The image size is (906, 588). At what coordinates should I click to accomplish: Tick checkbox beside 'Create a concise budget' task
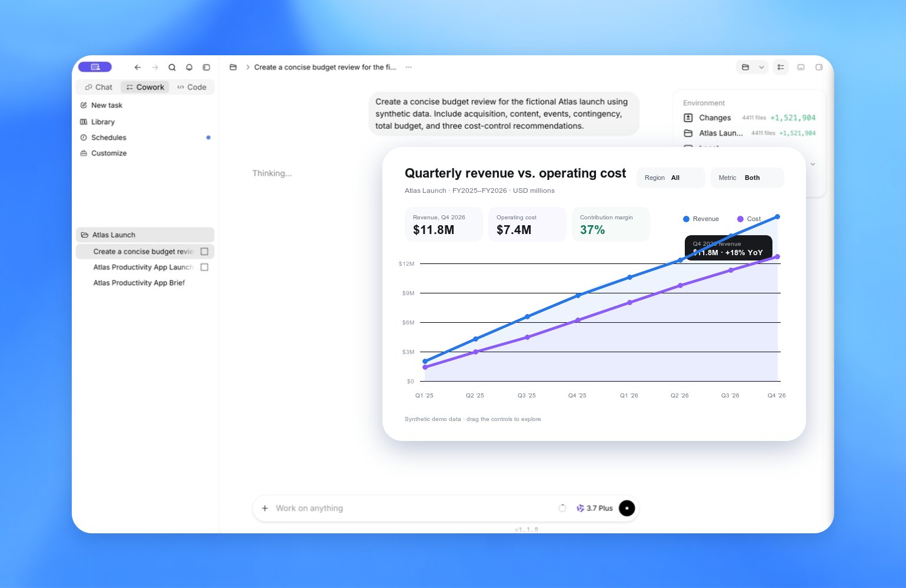point(204,252)
